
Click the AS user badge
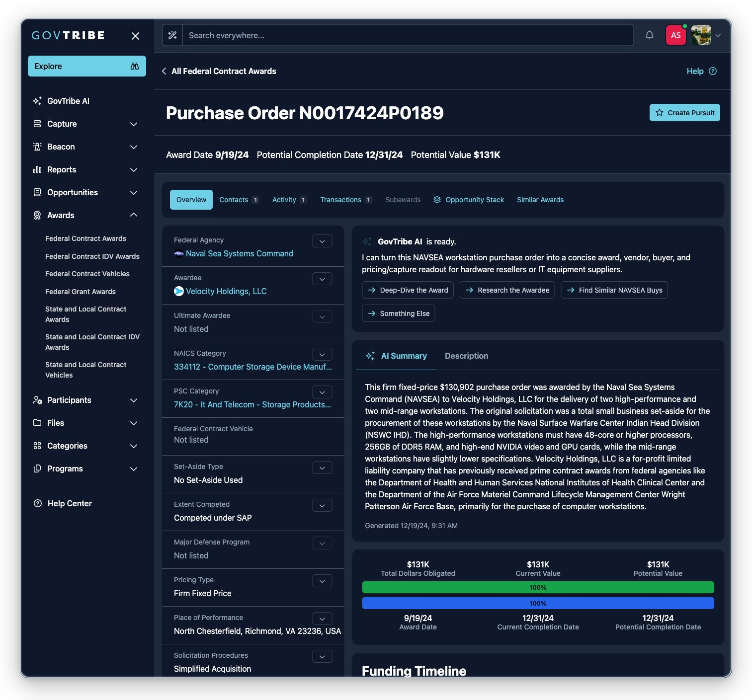675,35
